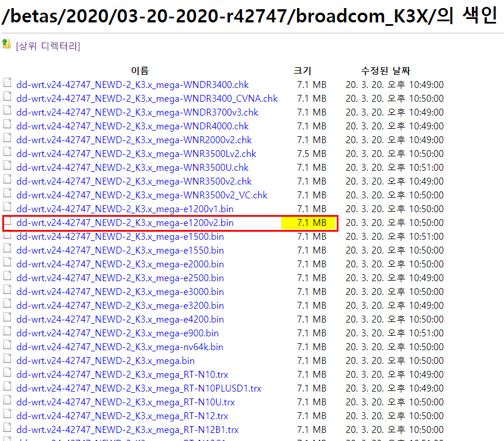This screenshot has height=441, width=504.
Task: Select mega_RT-N10U.trx file link
Action: tap(126, 403)
